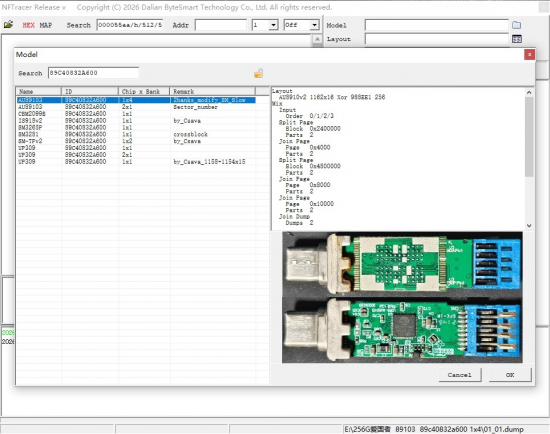The width and height of the screenshot is (550, 434).
Task: Select the SM3281 model row
Action: 136,134
